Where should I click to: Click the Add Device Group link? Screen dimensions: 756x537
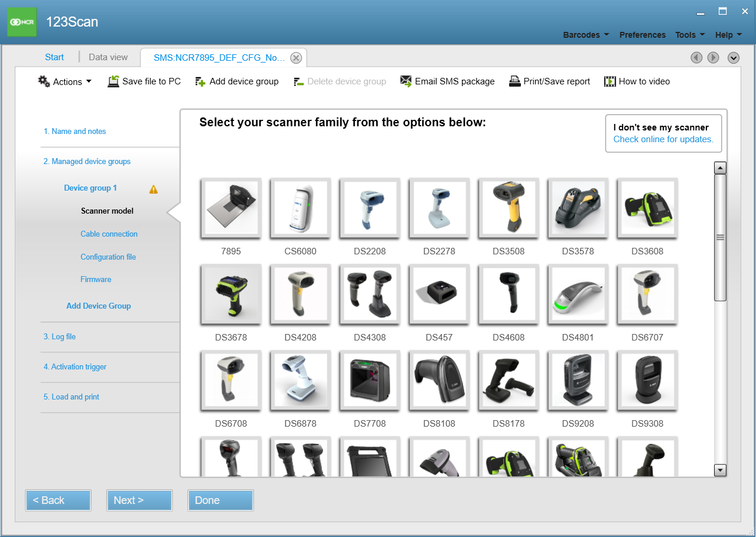tap(99, 306)
